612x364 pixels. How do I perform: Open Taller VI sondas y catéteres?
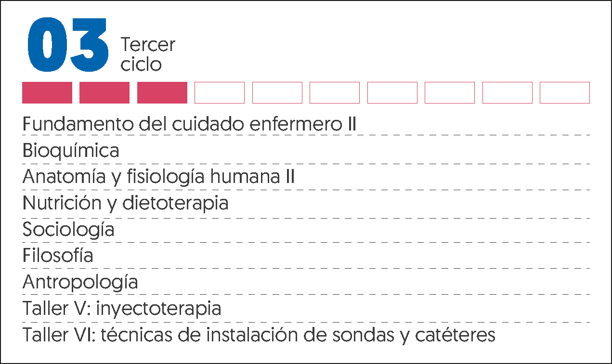coord(259,334)
